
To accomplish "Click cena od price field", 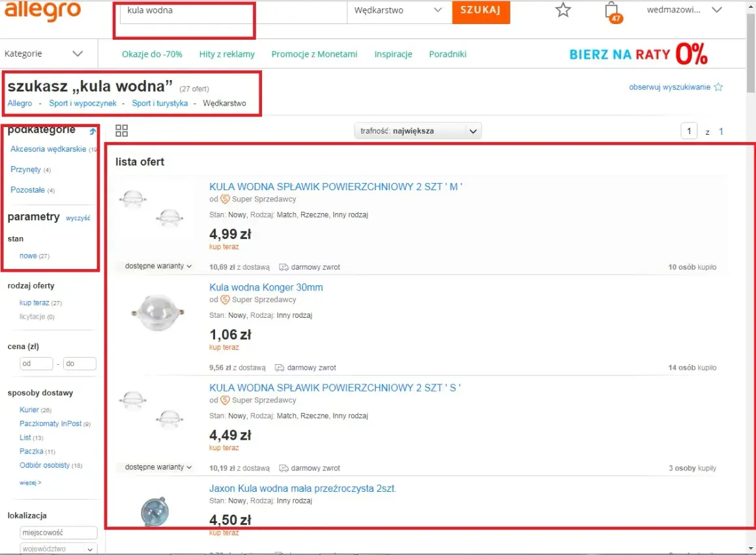I will [x=36, y=363].
